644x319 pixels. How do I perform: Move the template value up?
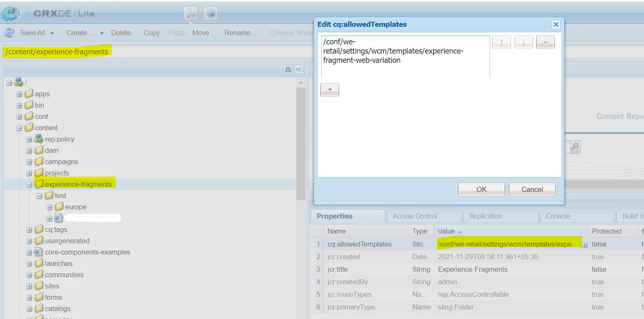502,42
